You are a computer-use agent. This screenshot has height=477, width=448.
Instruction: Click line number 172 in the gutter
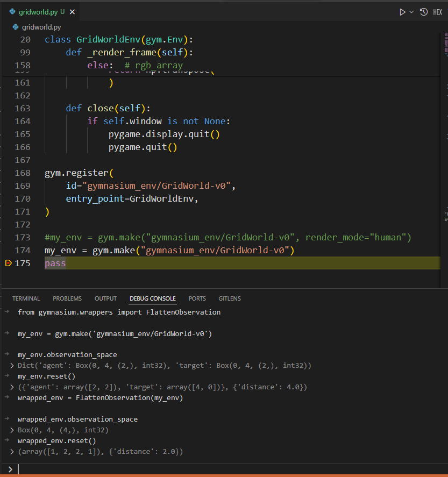[23, 225]
